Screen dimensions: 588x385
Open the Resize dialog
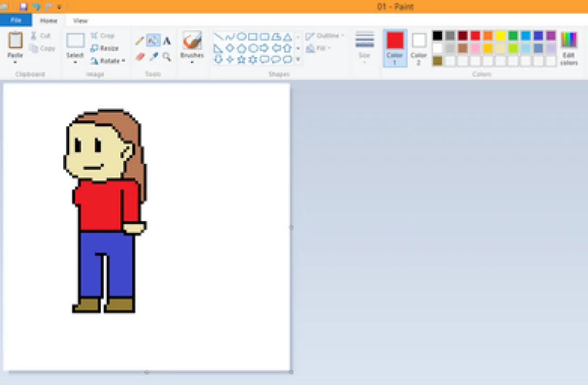[105, 48]
